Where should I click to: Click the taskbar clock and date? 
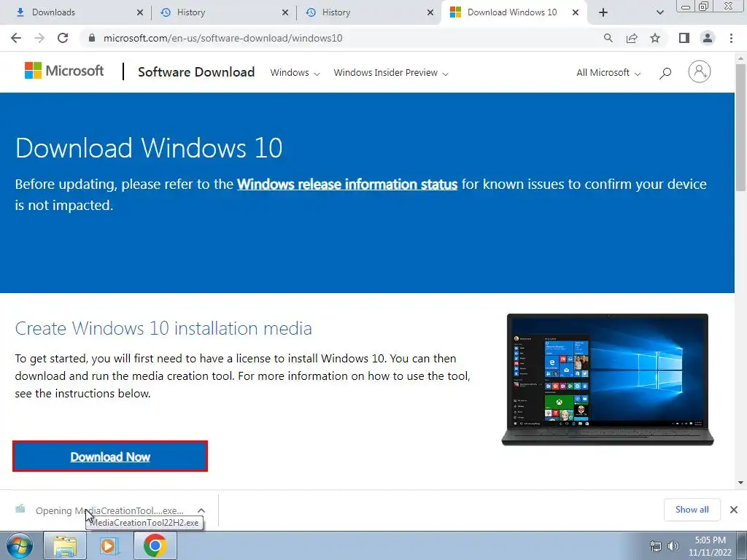click(x=710, y=546)
